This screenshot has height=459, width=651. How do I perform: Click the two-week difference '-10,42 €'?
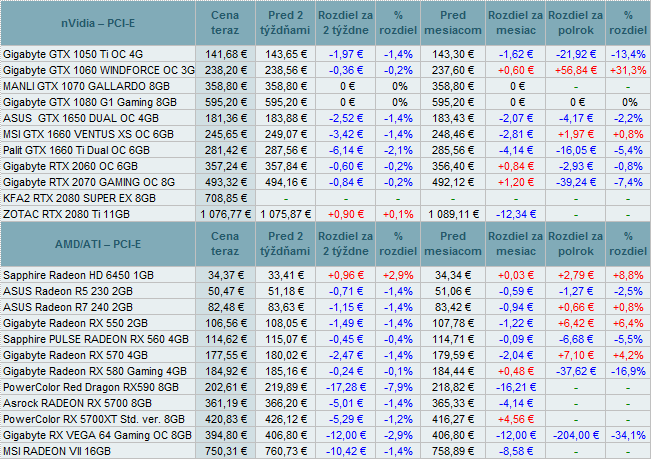coord(346,452)
